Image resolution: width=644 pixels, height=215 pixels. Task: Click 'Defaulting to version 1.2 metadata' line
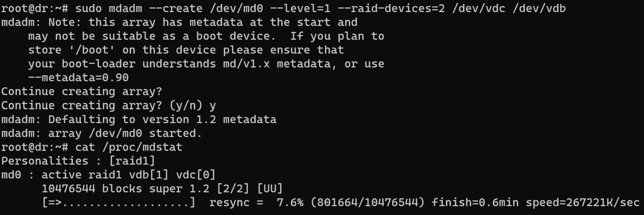pos(162,119)
